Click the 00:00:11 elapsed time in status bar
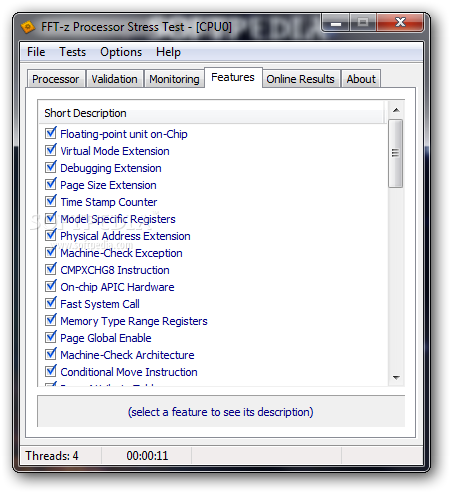The width and height of the screenshot is (451, 493). point(147,456)
